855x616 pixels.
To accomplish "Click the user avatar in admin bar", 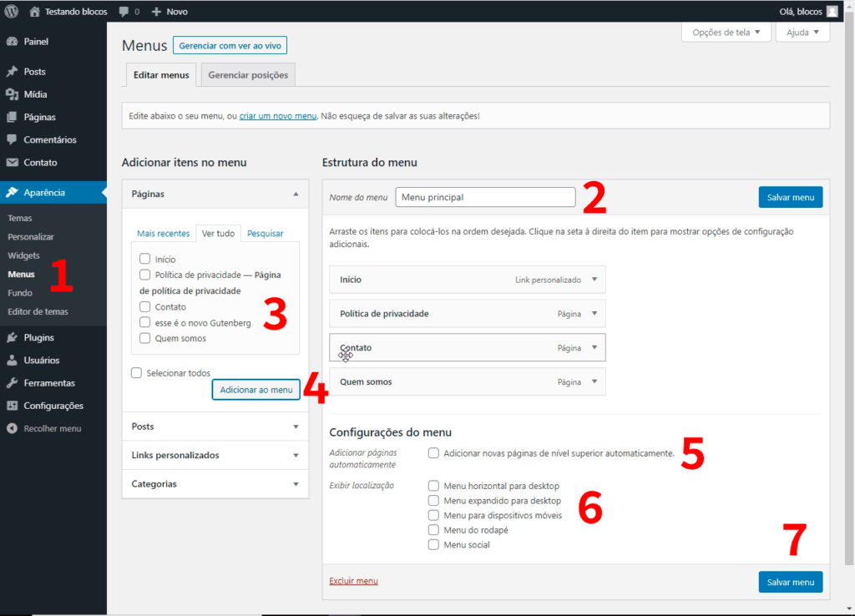I will click(832, 12).
